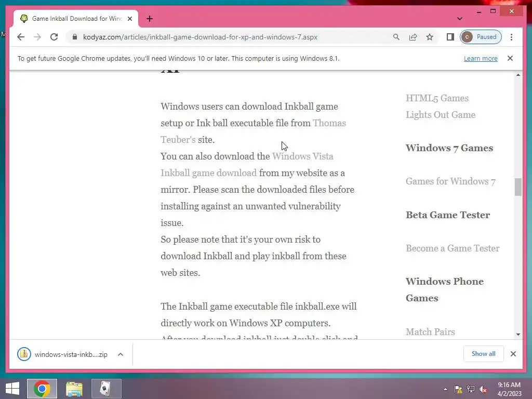Expand the tab search chevron
The height and width of the screenshot is (399, 532).
(x=460, y=19)
